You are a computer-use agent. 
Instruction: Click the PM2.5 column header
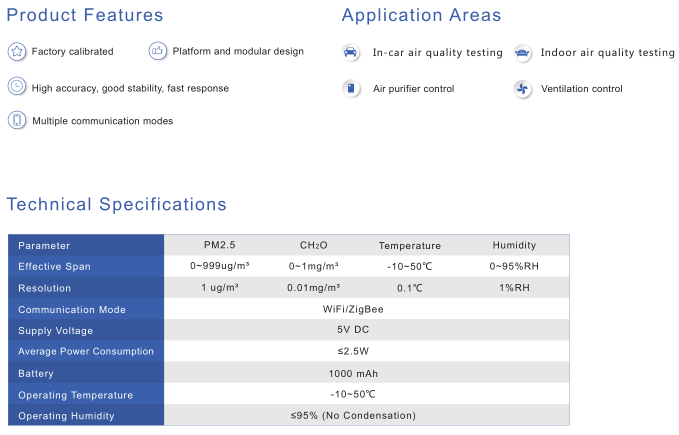tap(220, 245)
